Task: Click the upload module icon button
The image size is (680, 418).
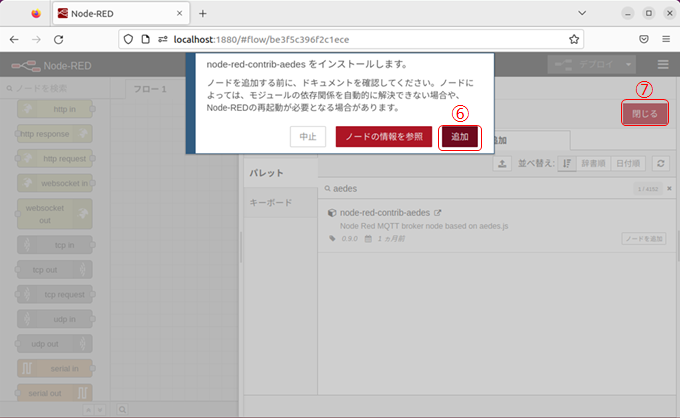Action: click(x=502, y=164)
